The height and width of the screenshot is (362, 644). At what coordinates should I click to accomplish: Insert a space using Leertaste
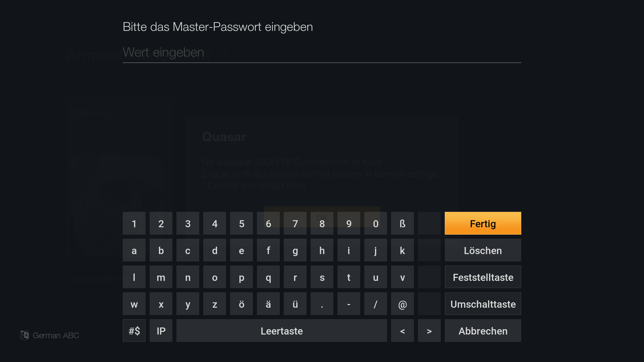click(x=282, y=330)
